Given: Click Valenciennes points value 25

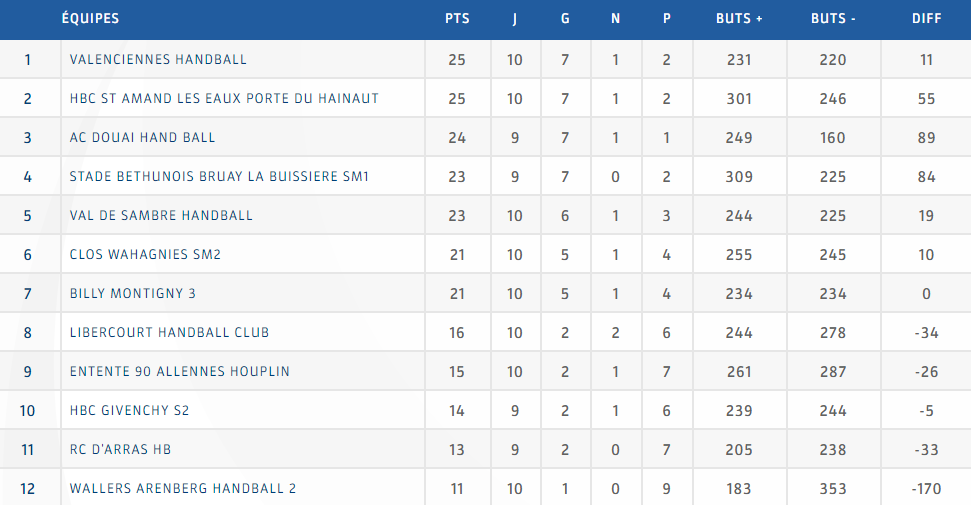Looking at the screenshot, I should (457, 60).
